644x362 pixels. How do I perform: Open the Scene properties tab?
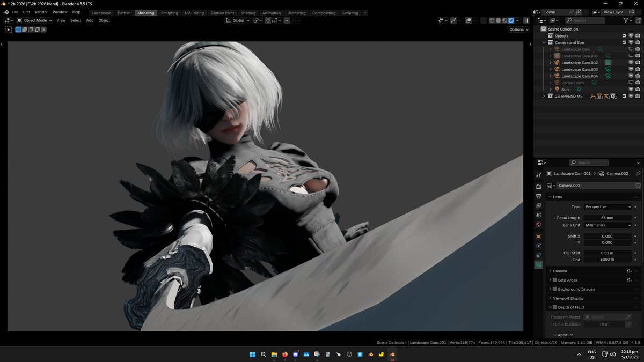coord(538,215)
